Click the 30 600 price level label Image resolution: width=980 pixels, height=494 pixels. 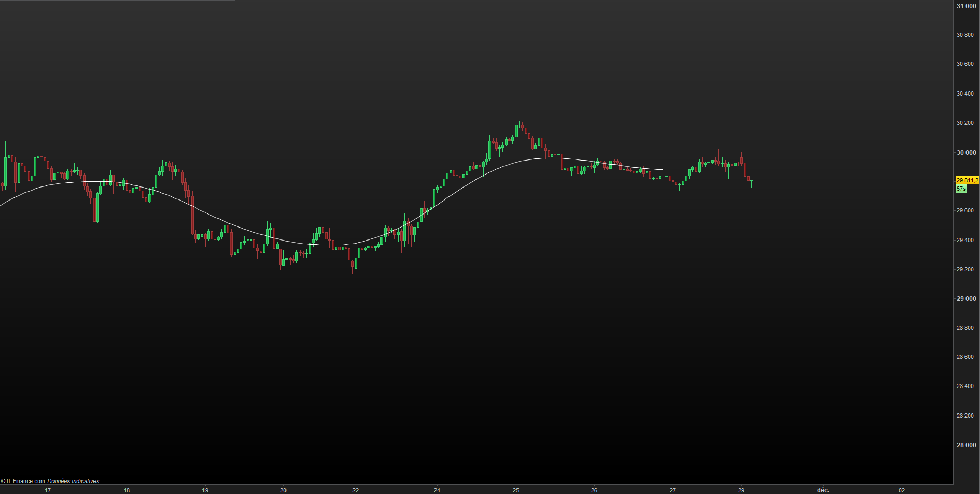[x=965, y=64]
